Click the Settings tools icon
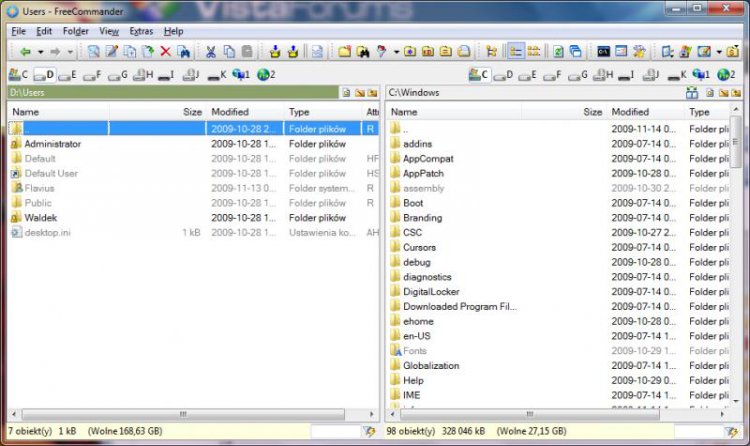The height and width of the screenshot is (446, 750). [640, 51]
